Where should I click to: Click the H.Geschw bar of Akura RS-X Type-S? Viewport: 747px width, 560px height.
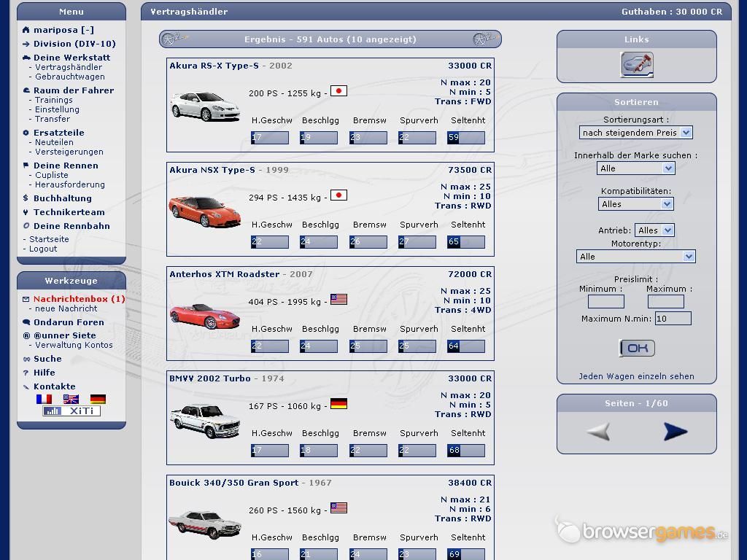coord(270,138)
